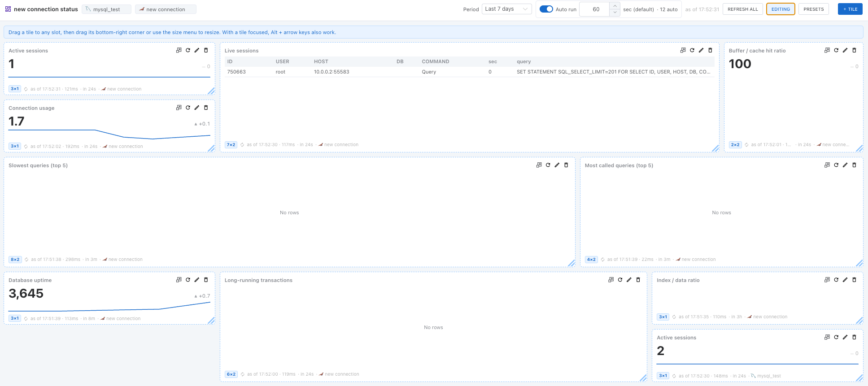This screenshot has width=868, height=386.
Task: Open the PRESETS button
Action: point(814,9)
